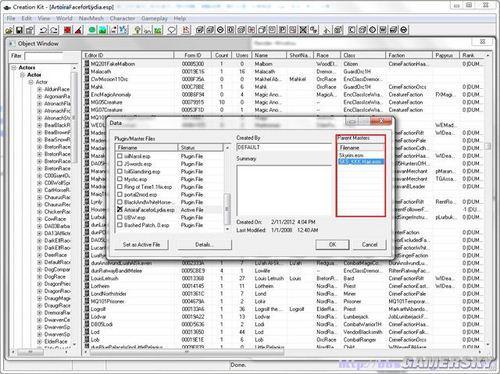Click the open folder load-files toolbar icon
The image size is (500, 374).
(9, 30)
